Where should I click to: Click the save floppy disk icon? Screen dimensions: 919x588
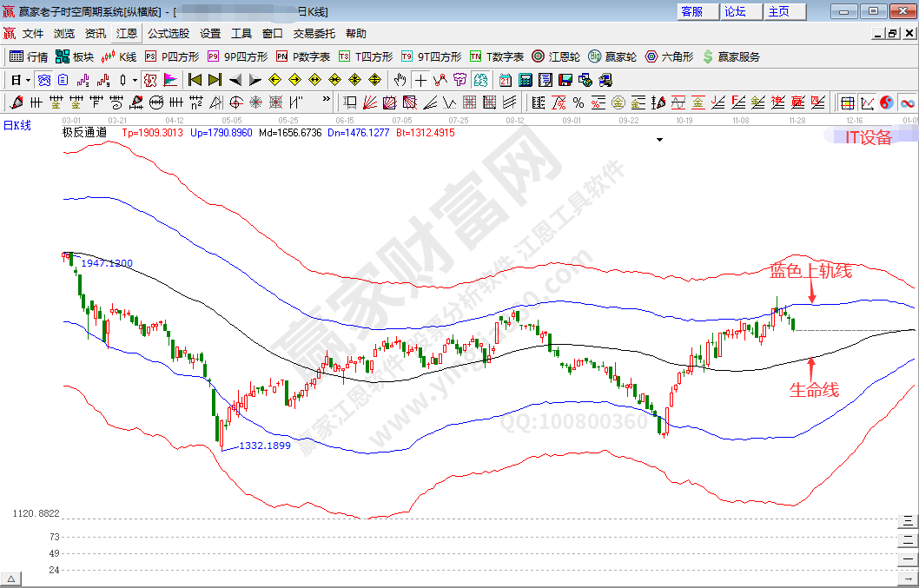tap(565, 80)
